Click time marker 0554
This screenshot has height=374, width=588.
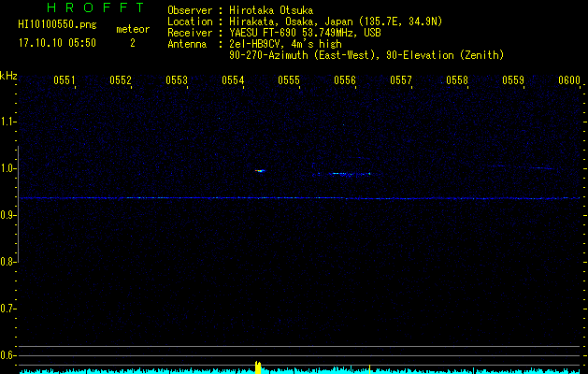(x=233, y=80)
